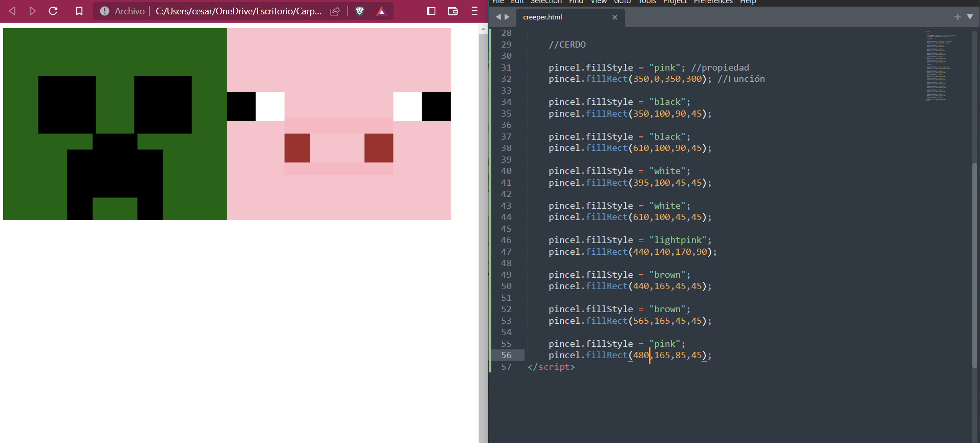980x443 pixels.
Task: Click fillRect(395,100,45,45) on line 41
Action: 646,183
